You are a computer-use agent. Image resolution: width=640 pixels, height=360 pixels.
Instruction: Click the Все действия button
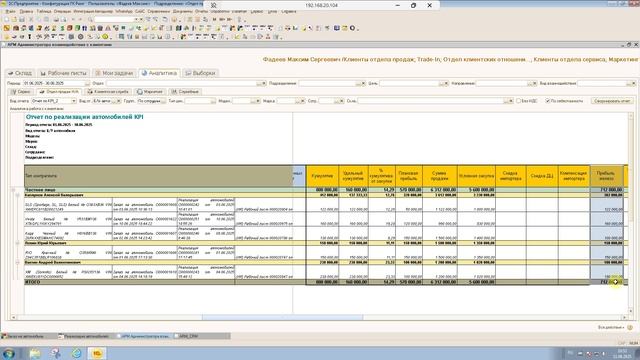click(x=611, y=327)
